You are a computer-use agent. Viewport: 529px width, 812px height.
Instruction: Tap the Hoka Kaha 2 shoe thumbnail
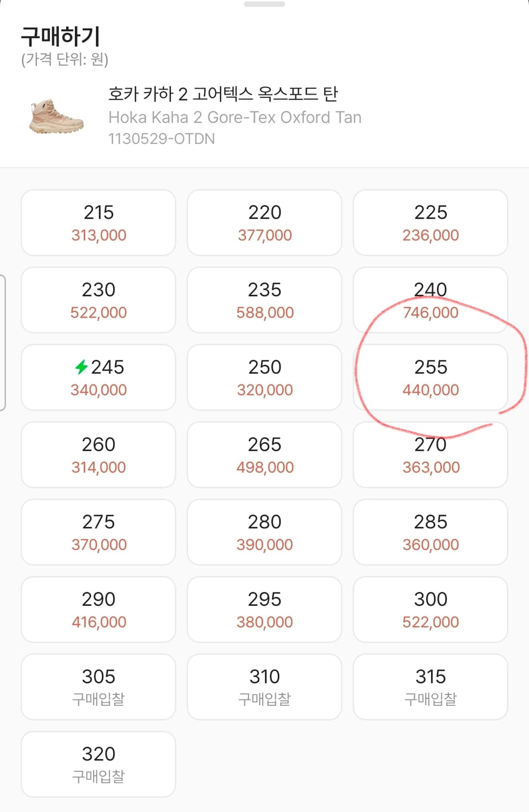56,116
